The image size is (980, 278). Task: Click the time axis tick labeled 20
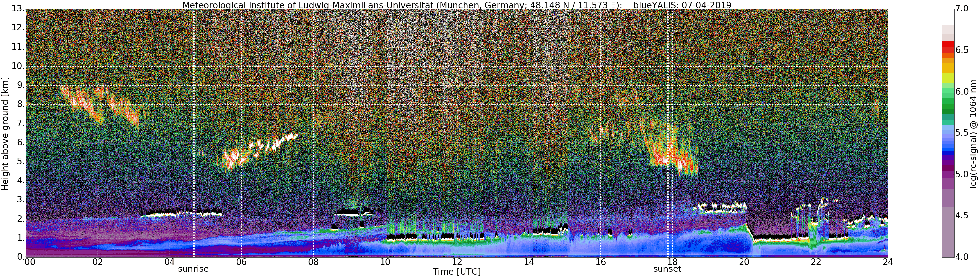744,262
